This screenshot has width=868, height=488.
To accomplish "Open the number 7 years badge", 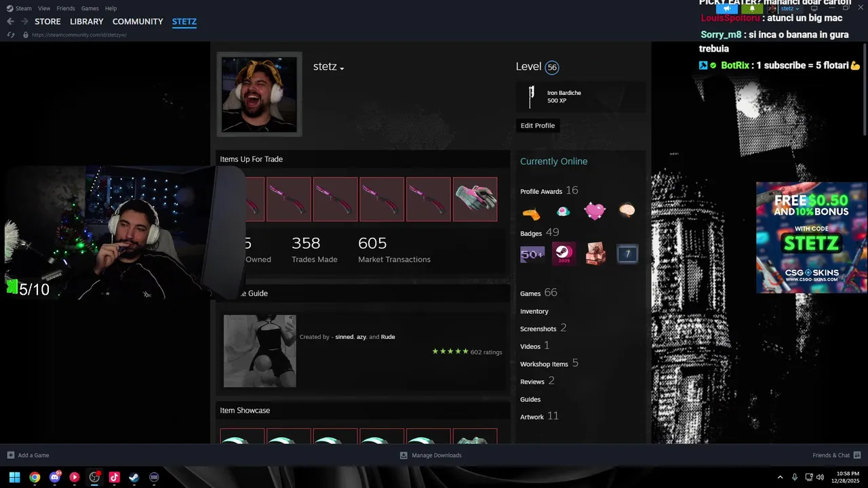I will (x=627, y=254).
